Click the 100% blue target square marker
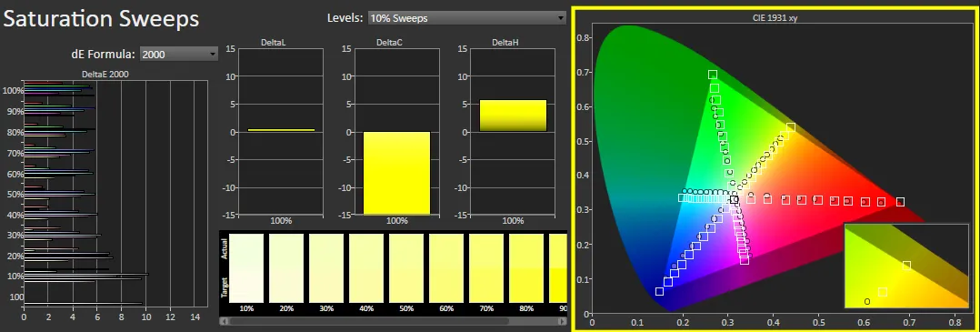980x332 pixels. coord(659,291)
